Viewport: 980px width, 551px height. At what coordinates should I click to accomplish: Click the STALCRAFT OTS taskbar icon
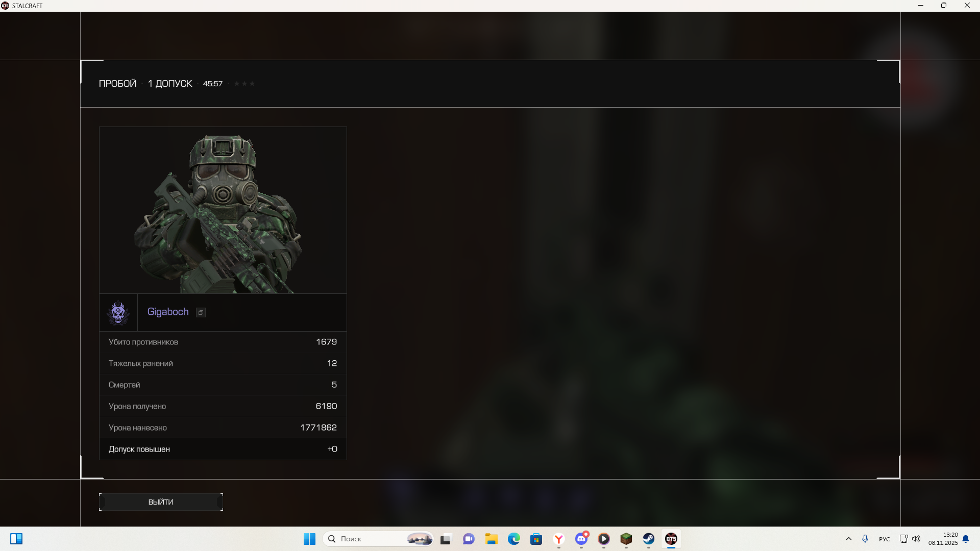coord(671,539)
